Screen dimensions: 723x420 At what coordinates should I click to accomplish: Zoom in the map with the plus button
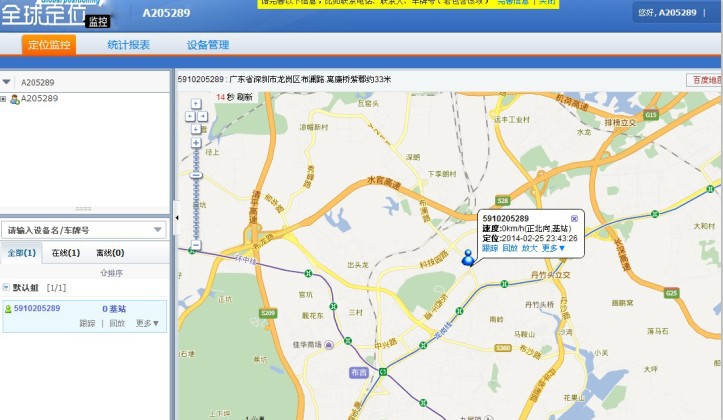196,143
